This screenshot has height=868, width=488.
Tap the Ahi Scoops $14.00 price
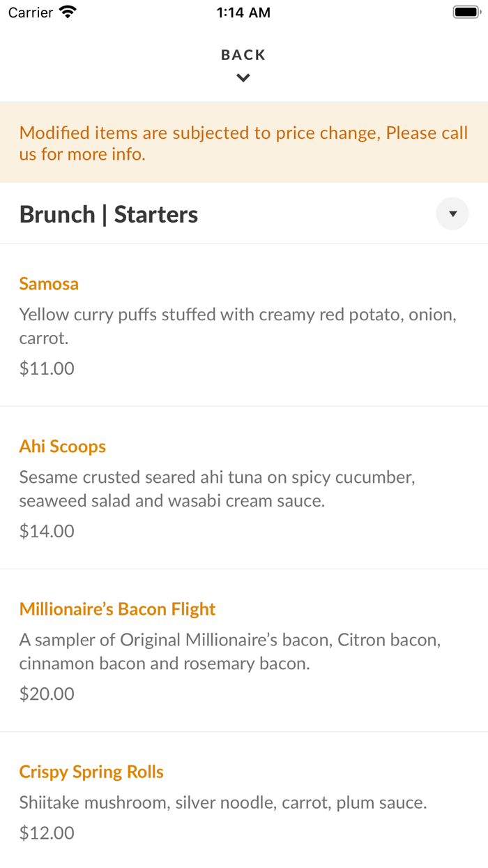coord(47,531)
